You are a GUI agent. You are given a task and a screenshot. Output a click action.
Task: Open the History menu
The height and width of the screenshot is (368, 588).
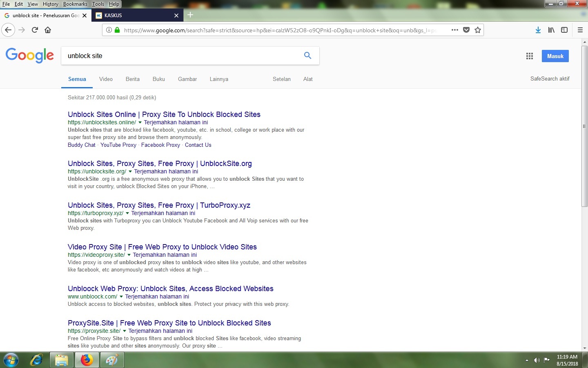[x=51, y=4]
